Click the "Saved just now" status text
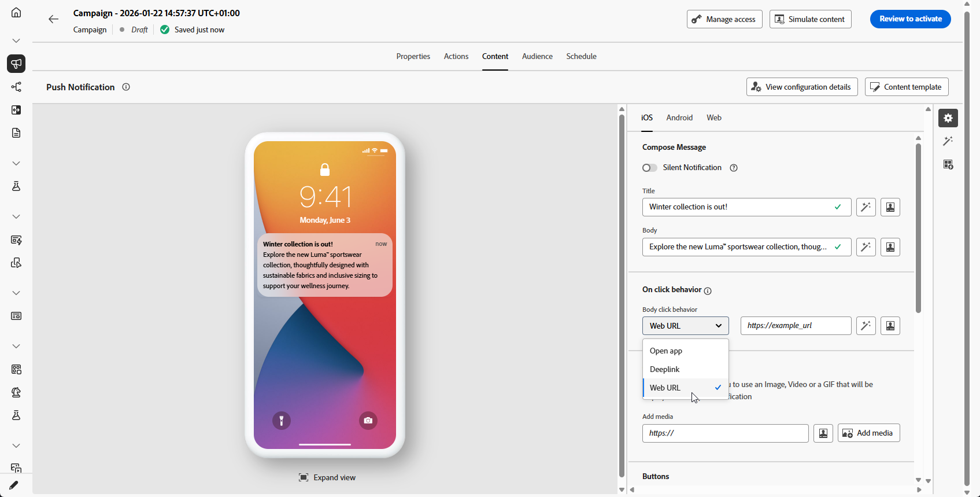The image size is (980, 497). coord(199,30)
